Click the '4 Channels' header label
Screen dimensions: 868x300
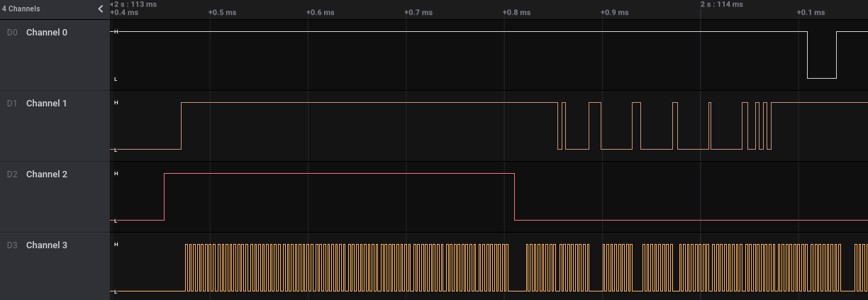click(x=21, y=9)
